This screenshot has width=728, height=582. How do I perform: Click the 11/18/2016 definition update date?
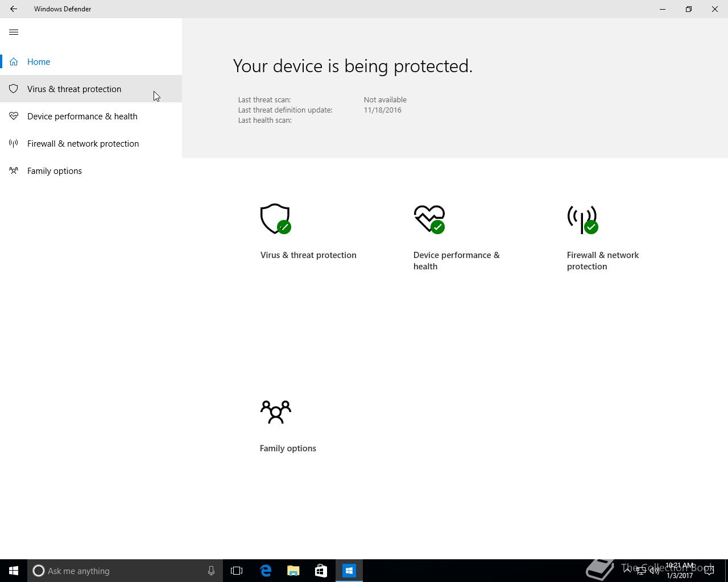383,110
